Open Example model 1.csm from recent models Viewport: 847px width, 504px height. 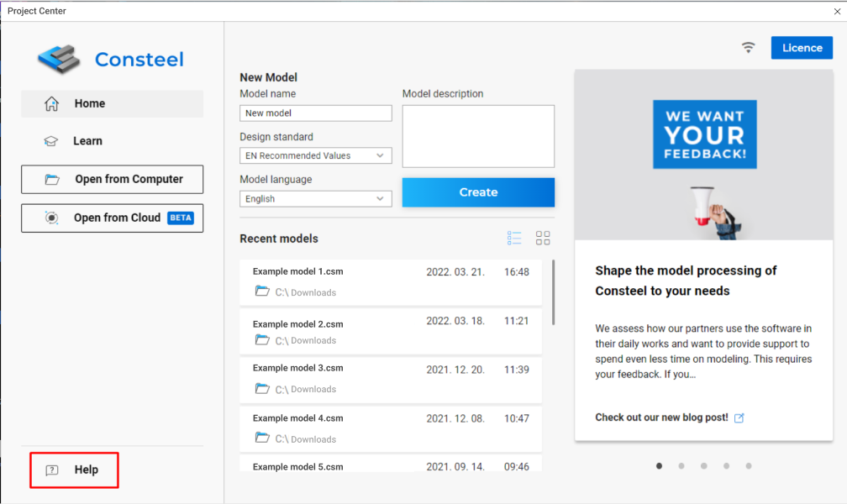tap(391, 282)
